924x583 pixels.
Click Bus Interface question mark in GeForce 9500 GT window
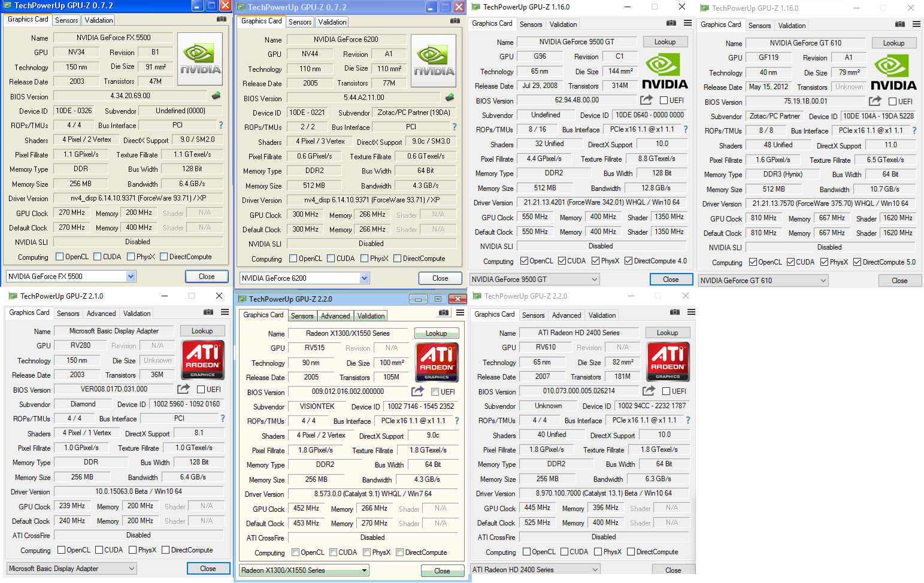pyautogui.click(x=686, y=129)
